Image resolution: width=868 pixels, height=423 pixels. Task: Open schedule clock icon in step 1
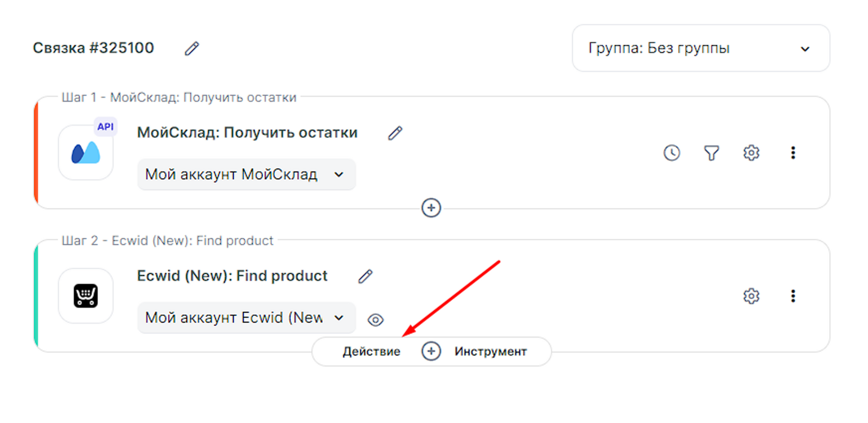point(672,153)
